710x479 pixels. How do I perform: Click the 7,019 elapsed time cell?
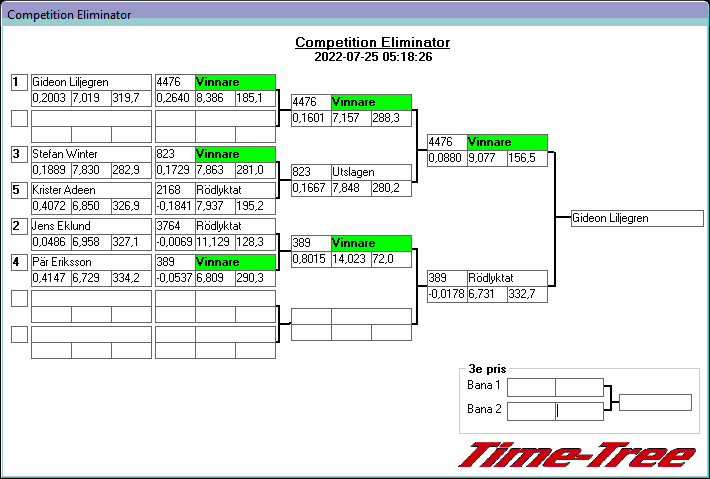click(91, 98)
